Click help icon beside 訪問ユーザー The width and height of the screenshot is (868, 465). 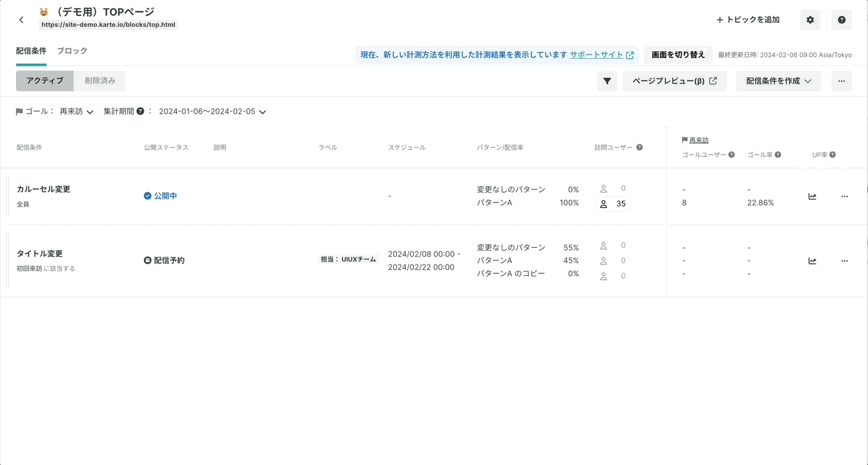coord(639,147)
